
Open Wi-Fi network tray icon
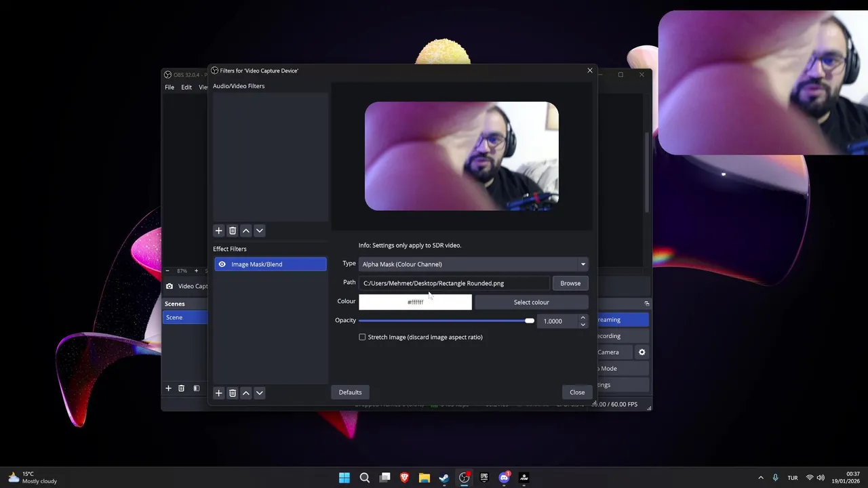810,478
